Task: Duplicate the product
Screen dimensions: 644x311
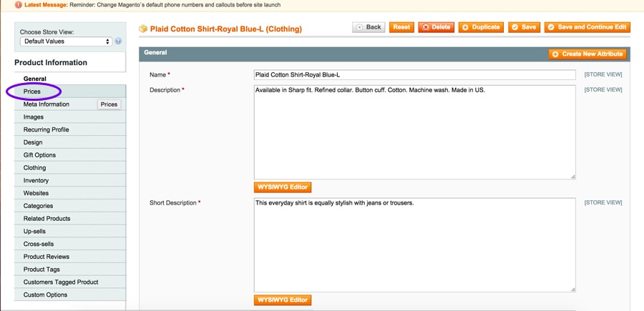Action: point(481,27)
